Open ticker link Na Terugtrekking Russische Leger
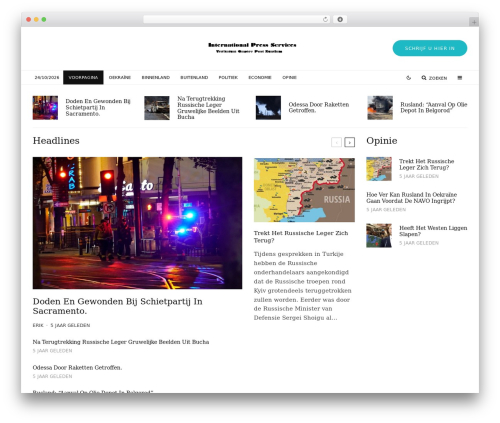The image size is (500, 423). (x=208, y=108)
